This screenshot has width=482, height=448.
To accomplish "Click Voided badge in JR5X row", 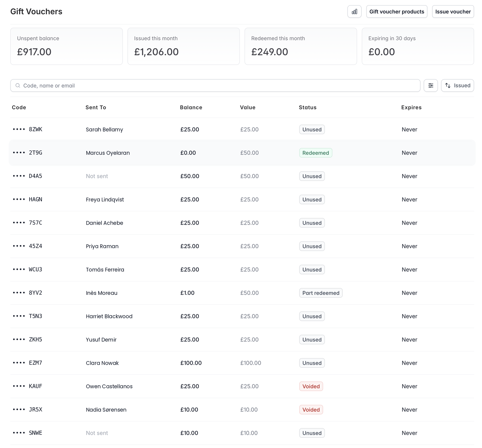I will (x=311, y=410).
